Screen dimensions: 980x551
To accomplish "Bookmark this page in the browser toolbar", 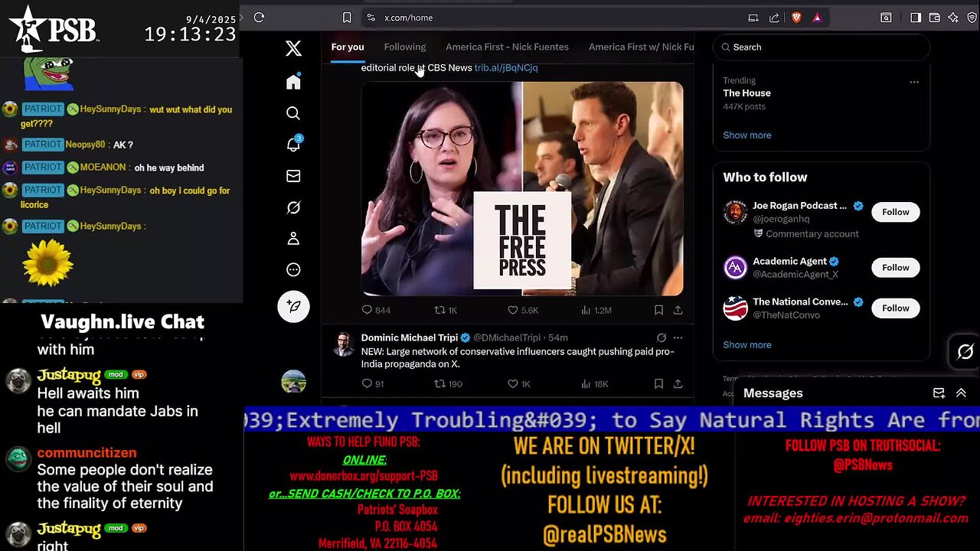I will coord(347,18).
